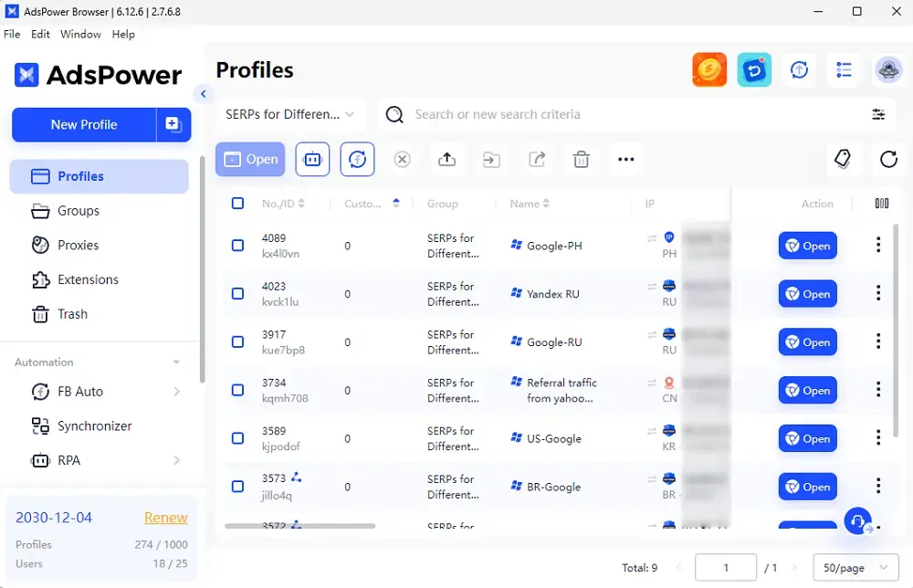Image resolution: width=913 pixels, height=588 pixels.
Task: Open the user avatar menu
Action: click(888, 70)
